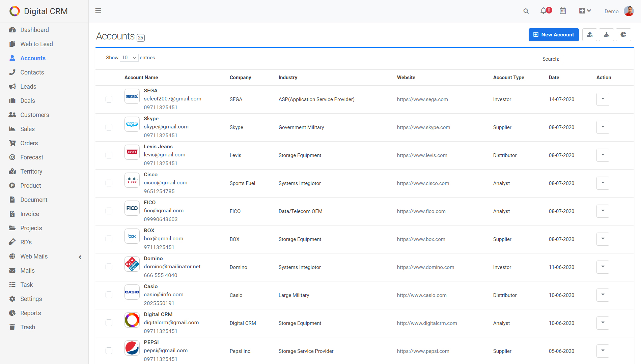Click the Settings gear sidebar icon
The width and height of the screenshot is (641, 364).
[x=12, y=299]
